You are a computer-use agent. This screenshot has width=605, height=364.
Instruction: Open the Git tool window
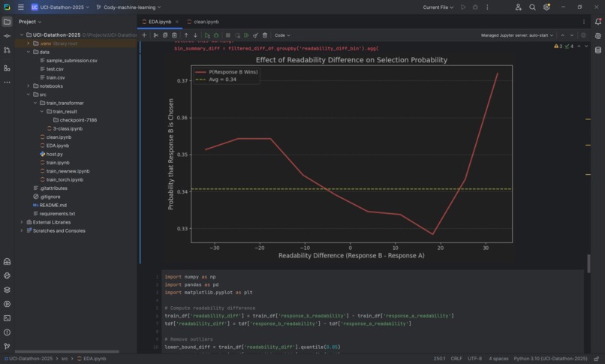pos(7,346)
